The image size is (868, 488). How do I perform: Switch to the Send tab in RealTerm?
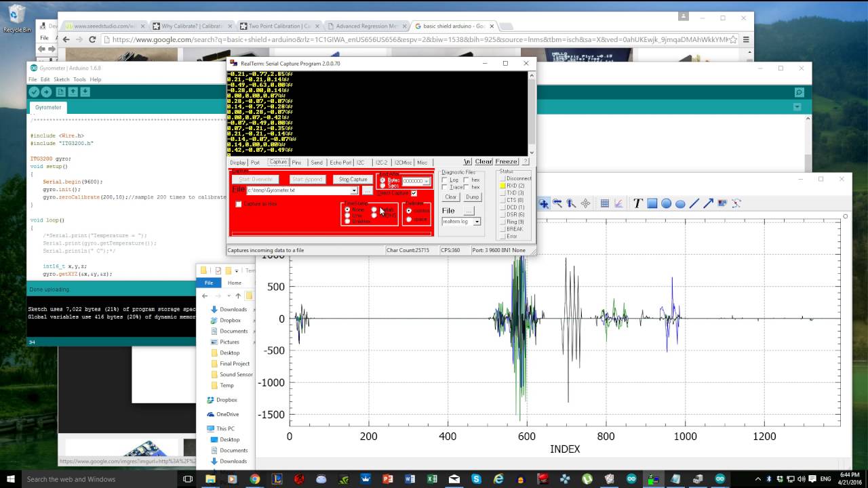coord(317,163)
